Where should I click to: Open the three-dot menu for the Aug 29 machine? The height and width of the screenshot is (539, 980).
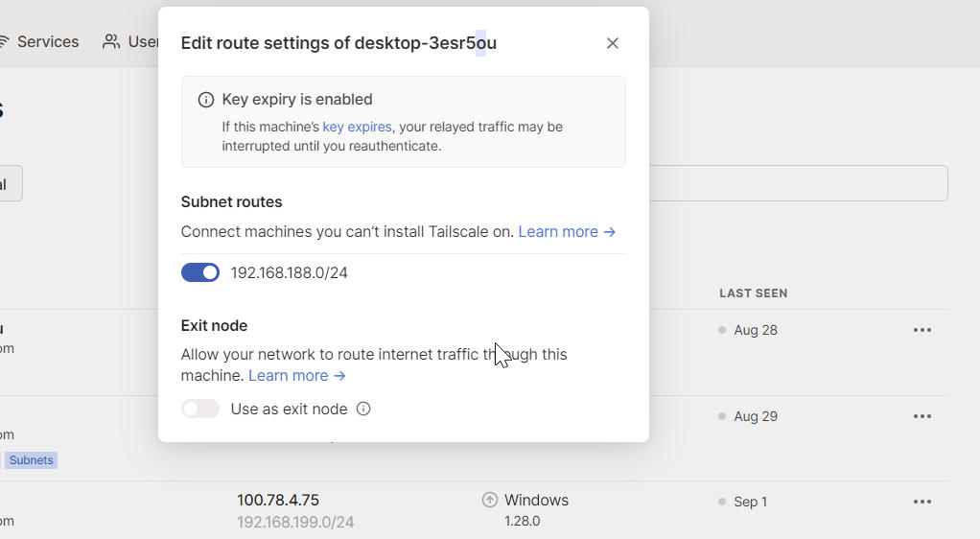tap(922, 416)
